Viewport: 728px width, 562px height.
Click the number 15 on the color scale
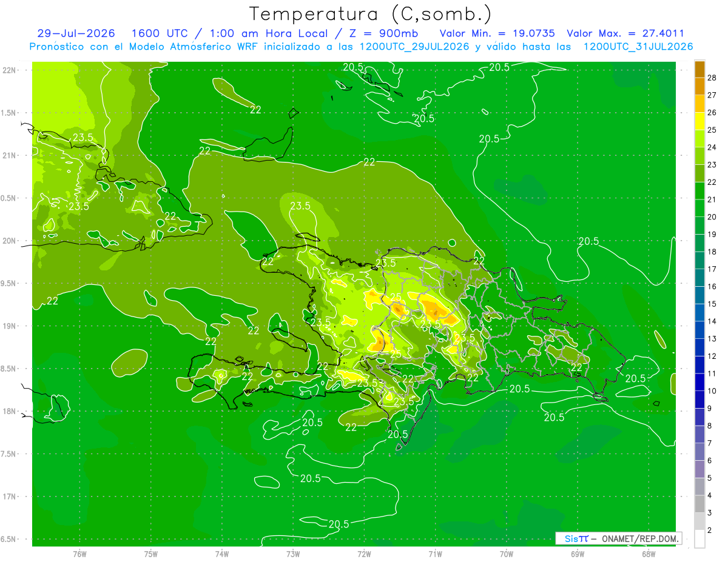pos(712,304)
